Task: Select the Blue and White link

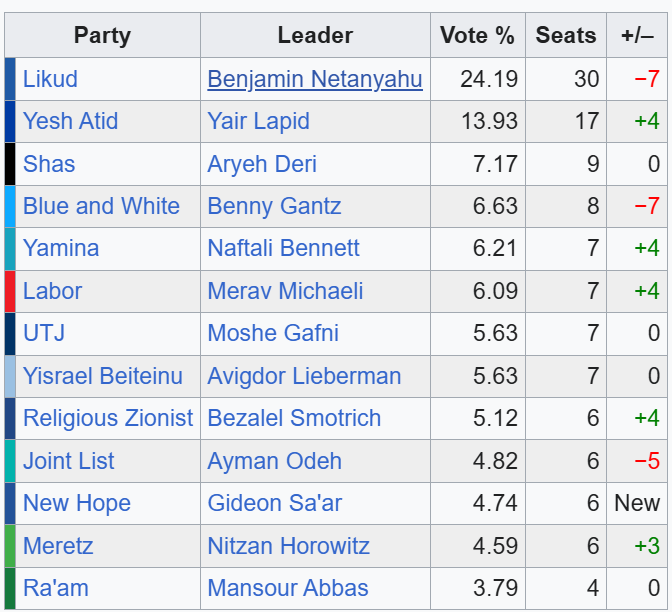Action: pyautogui.click(x=101, y=206)
